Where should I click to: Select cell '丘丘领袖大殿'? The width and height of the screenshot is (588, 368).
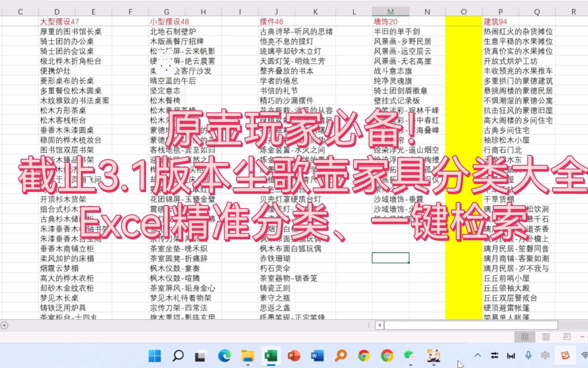[x=507, y=288]
